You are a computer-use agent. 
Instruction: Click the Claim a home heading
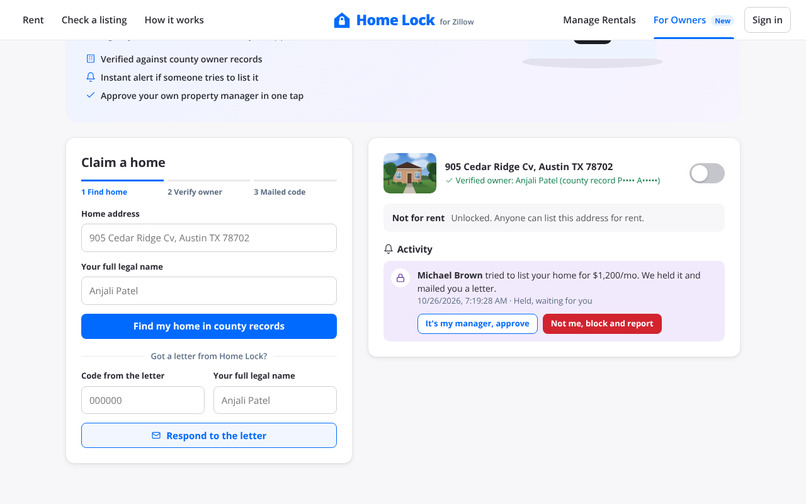(123, 163)
